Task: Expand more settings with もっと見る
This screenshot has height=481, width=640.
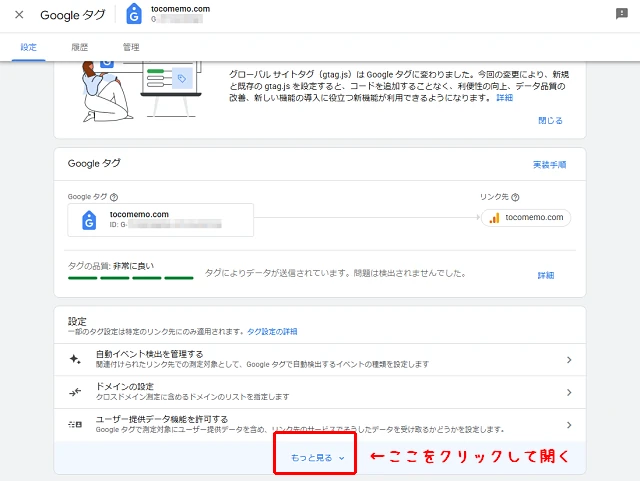Action: pos(317,458)
